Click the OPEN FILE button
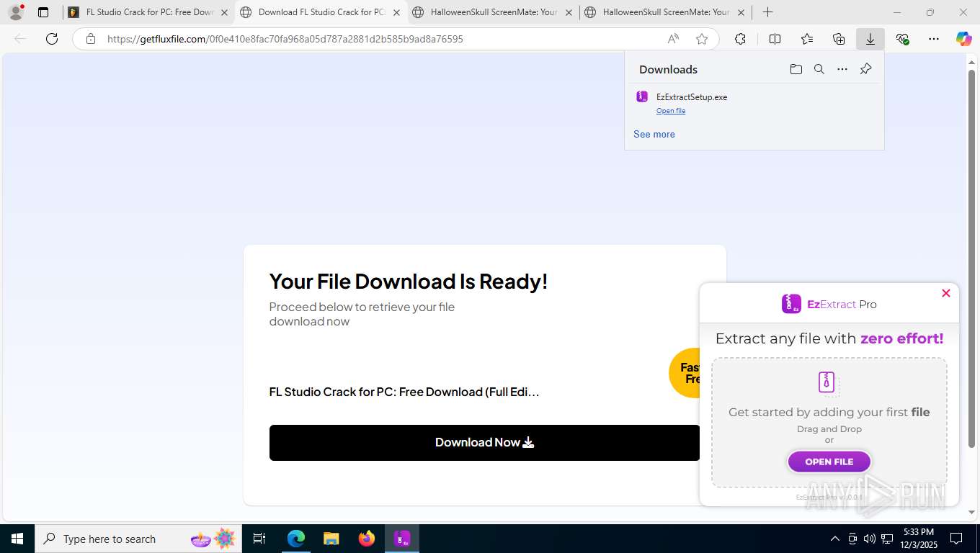The width and height of the screenshot is (980, 553). [829, 462]
